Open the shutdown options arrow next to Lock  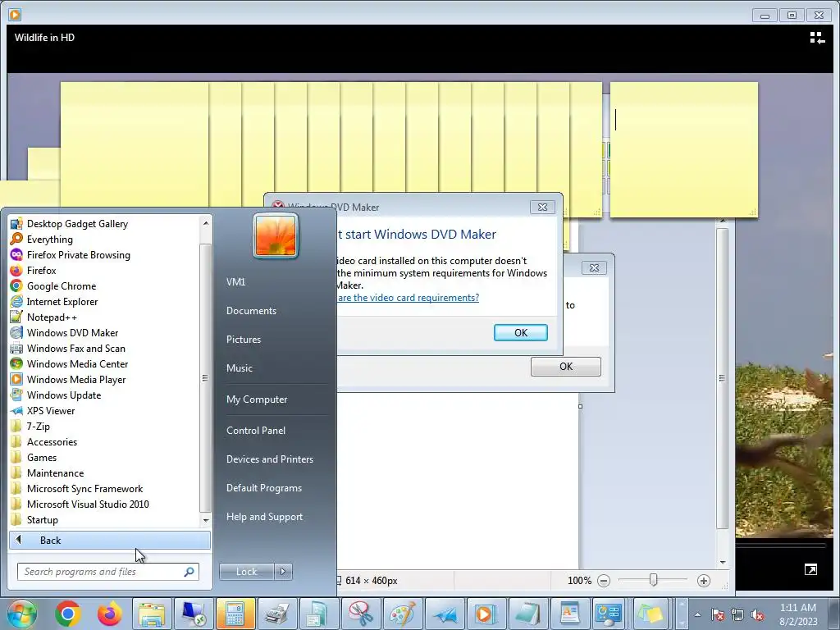point(283,572)
